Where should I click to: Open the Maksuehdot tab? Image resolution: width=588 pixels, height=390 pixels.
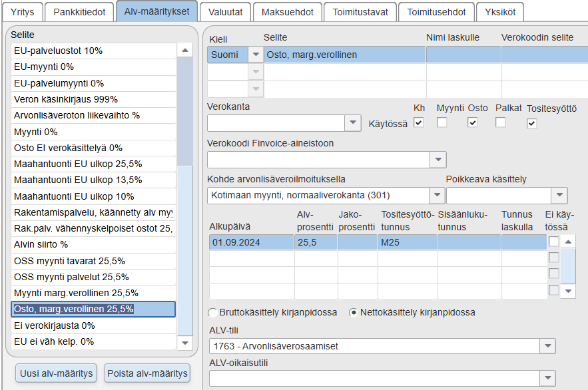pyautogui.click(x=288, y=13)
